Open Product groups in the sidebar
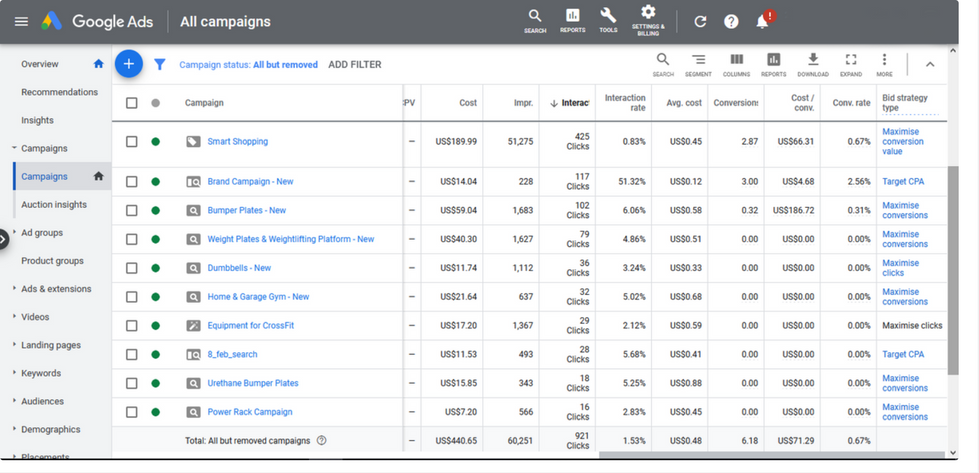This screenshot has height=473, width=979. coord(52,261)
